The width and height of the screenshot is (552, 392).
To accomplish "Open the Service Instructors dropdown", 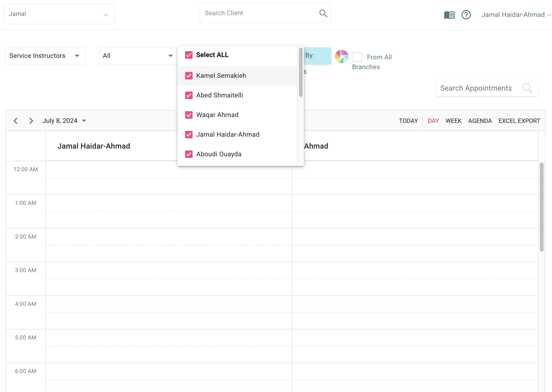I will coord(45,56).
